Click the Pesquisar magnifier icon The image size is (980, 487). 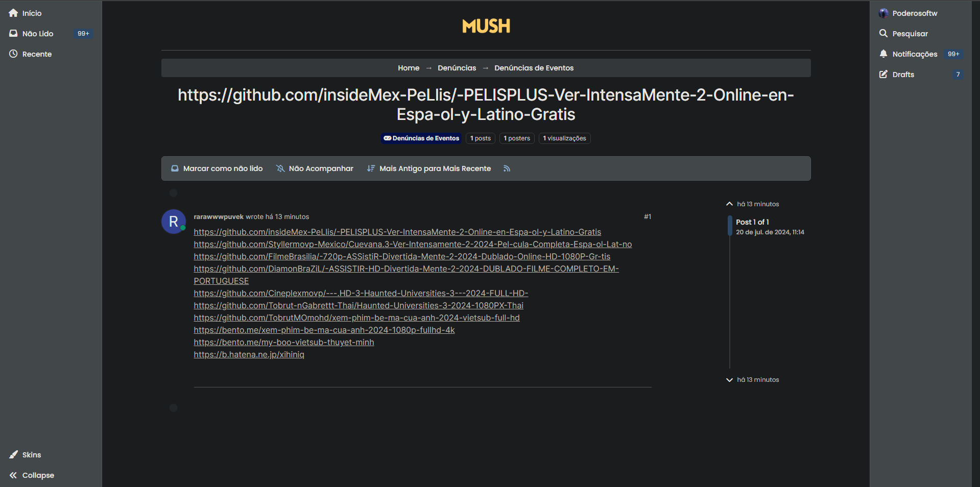(x=883, y=34)
